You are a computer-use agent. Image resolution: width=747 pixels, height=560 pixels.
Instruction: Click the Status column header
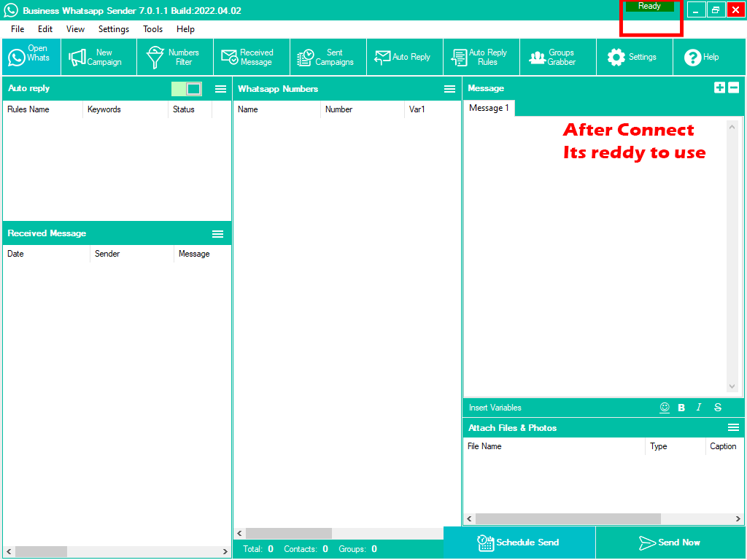(190, 109)
